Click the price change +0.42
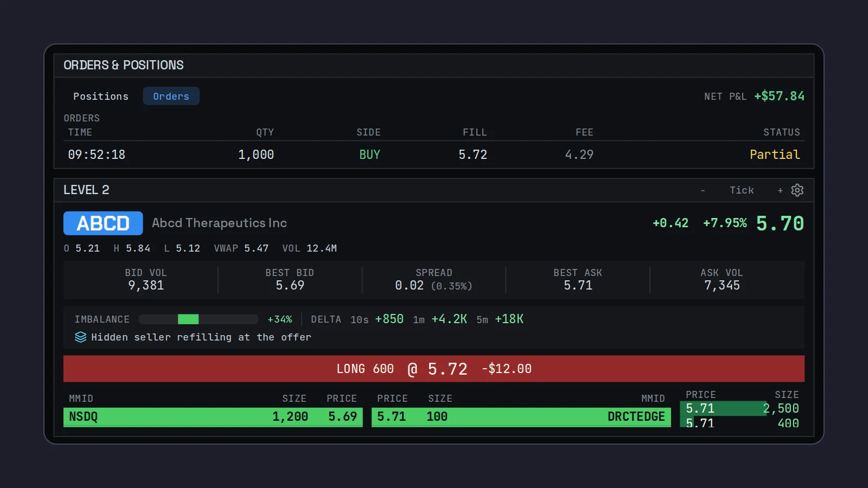868x488 pixels. click(671, 223)
